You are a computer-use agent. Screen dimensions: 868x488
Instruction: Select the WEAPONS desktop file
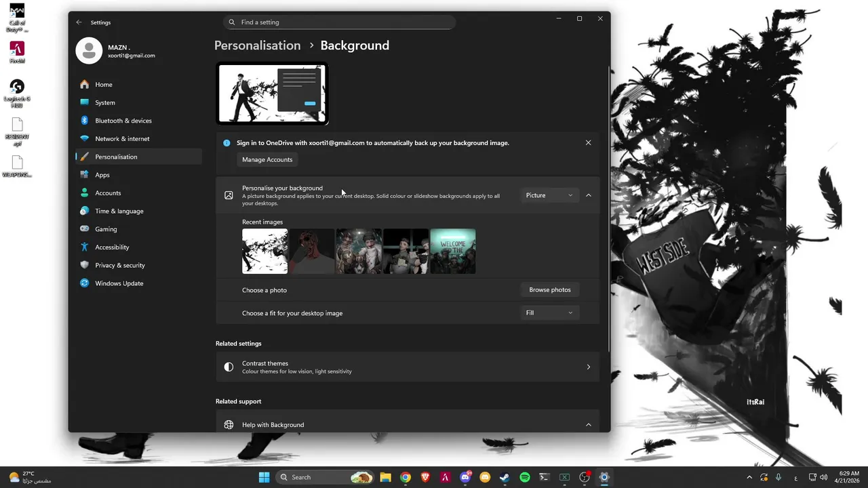(x=17, y=167)
